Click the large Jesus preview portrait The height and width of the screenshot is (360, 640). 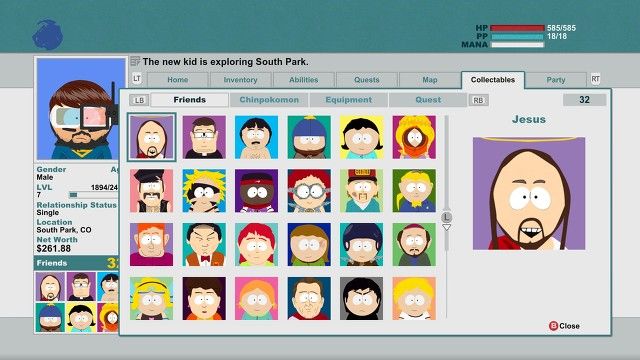529,193
